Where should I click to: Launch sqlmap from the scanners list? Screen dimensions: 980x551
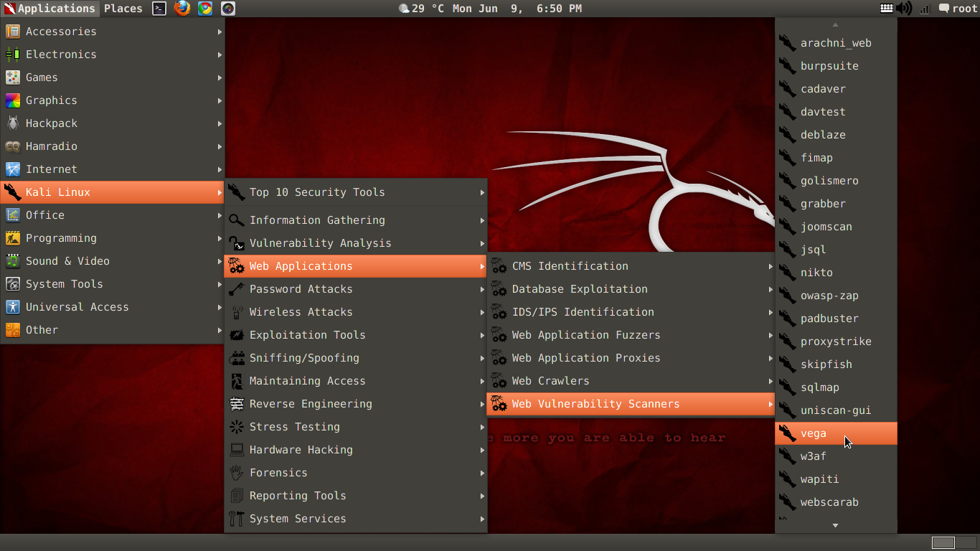[x=836, y=387]
